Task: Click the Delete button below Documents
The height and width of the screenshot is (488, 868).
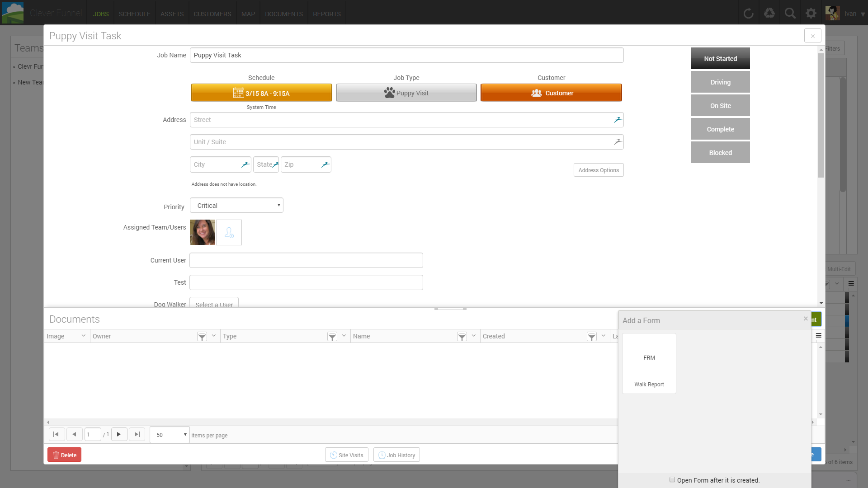Action: click(64, 455)
